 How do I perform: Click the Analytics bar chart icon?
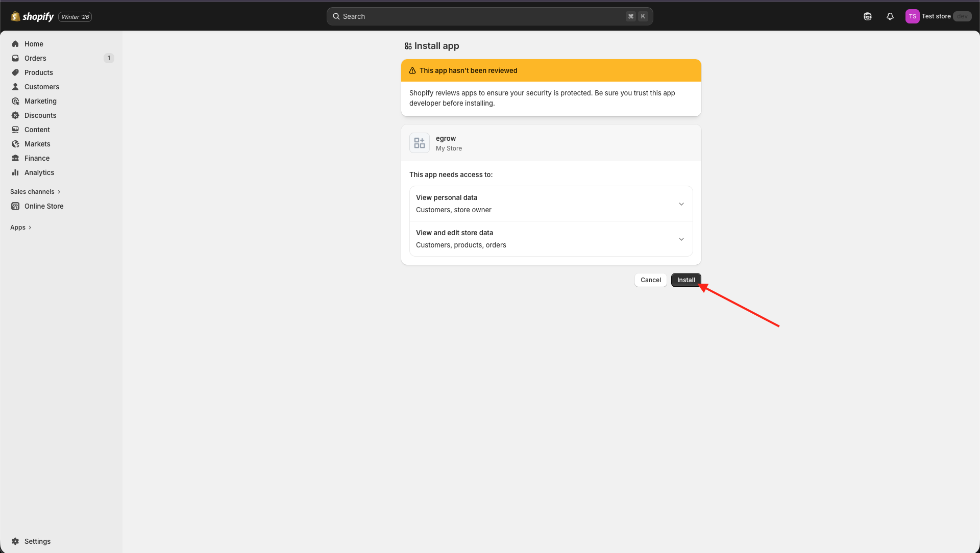(x=15, y=172)
